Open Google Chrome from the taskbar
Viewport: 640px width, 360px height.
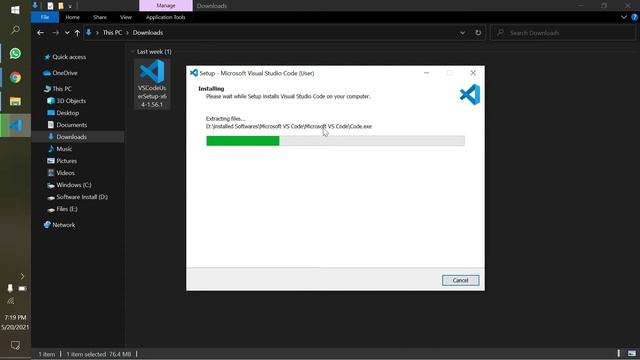pyautogui.click(x=15, y=78)
